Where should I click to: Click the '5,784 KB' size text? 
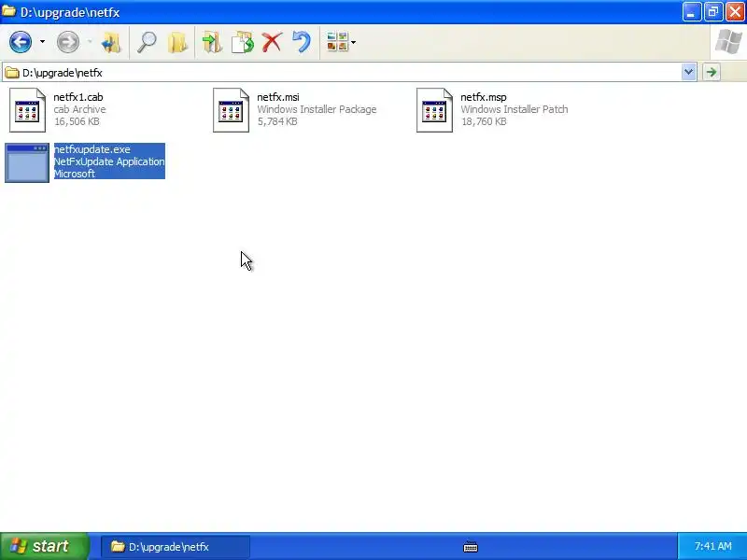pos(277,121)
